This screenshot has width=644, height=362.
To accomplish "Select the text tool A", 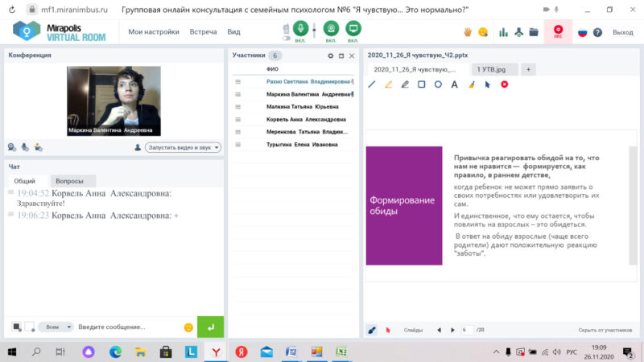I will pyautogui.click(x=454, y=84).
